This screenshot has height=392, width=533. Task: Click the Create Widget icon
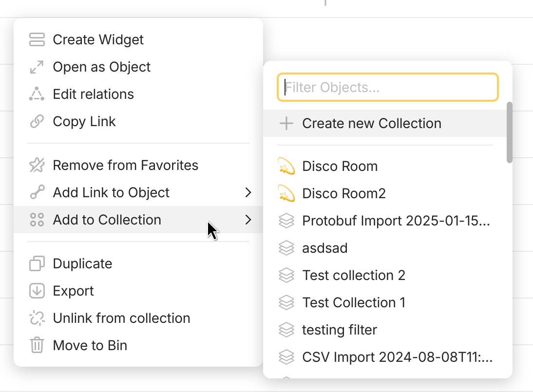pos(37,39)
